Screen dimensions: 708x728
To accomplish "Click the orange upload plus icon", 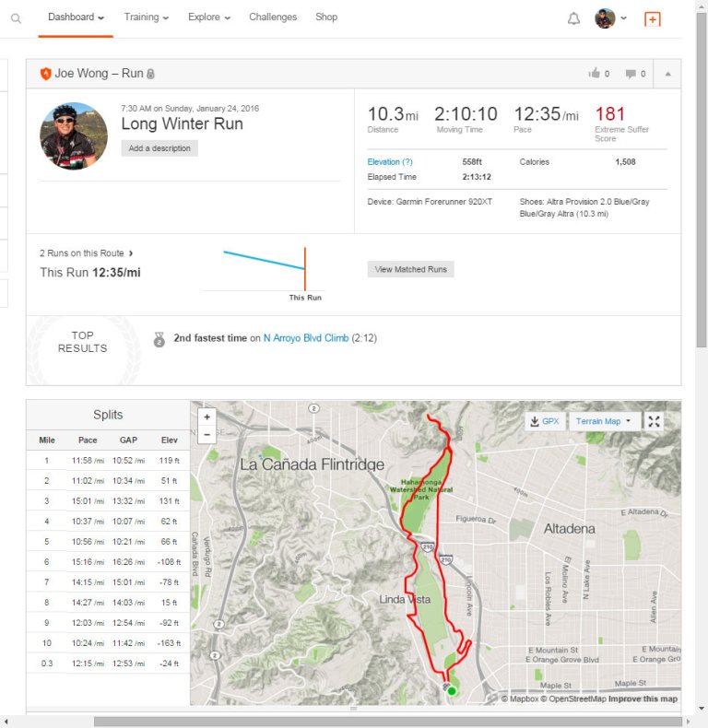I will (x=653, y=18).
